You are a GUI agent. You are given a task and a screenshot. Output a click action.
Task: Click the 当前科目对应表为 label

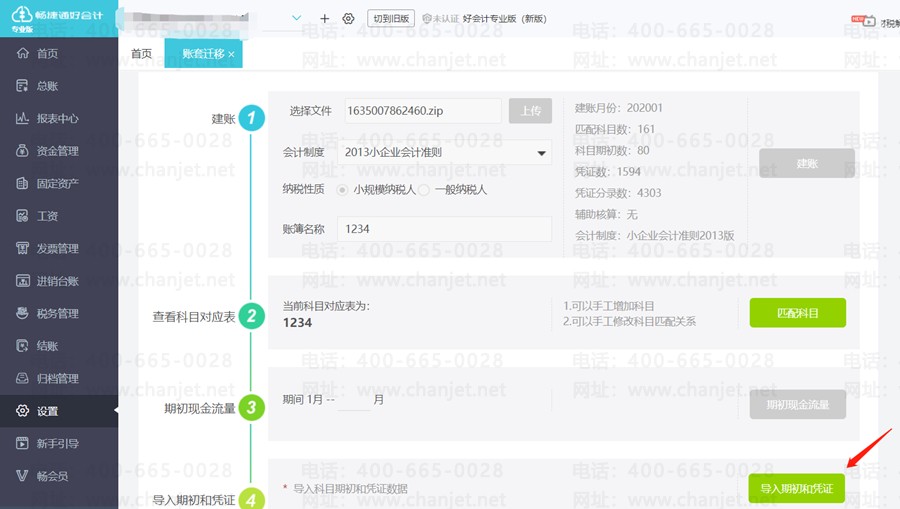coord(326,306)
